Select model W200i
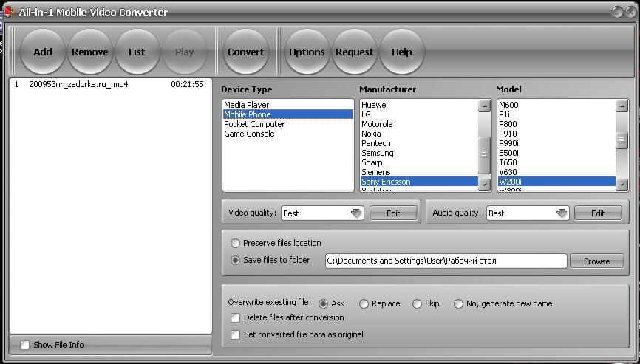Image resolution: width=640 pixels, height=364 pixels. tap(556, 182)
